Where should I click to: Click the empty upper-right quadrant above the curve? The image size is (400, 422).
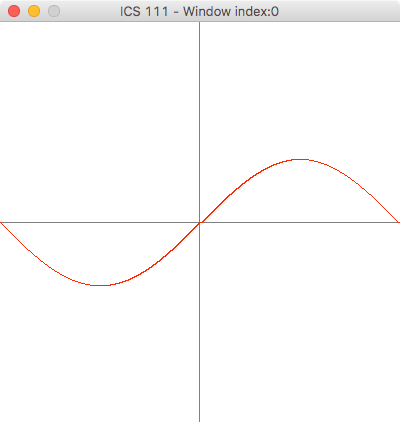point(300,90)
